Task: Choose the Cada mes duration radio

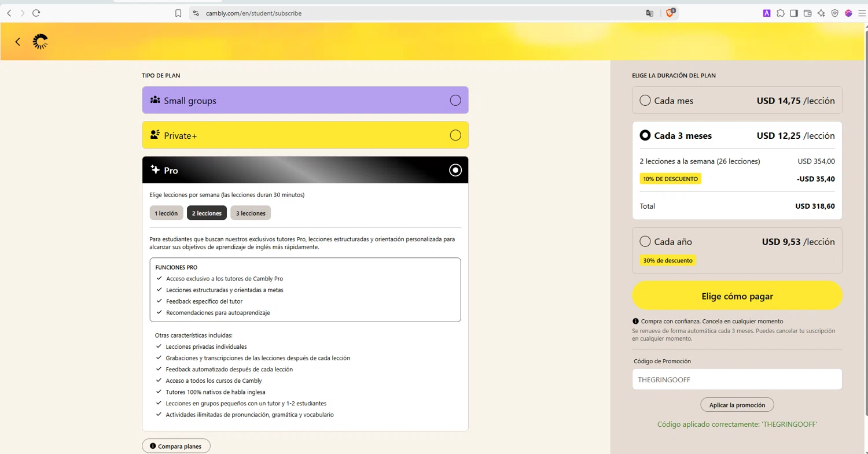Action: 645,101
